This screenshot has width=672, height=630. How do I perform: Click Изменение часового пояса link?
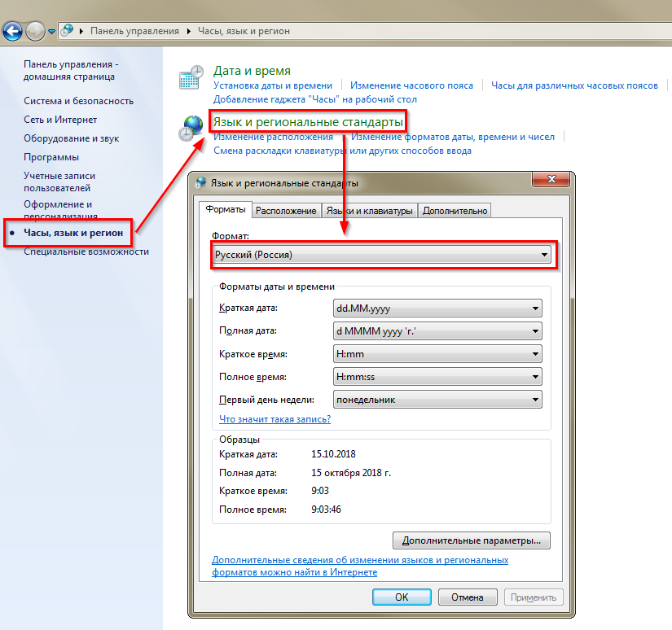point(411,85)
